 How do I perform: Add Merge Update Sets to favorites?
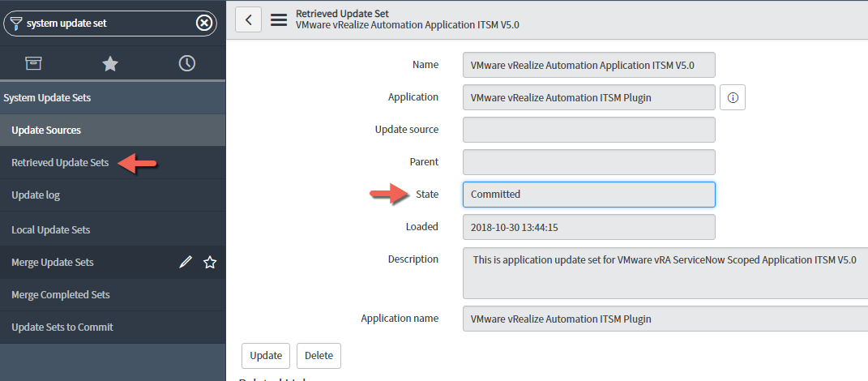pyautogui.click(x=210, y=262)
